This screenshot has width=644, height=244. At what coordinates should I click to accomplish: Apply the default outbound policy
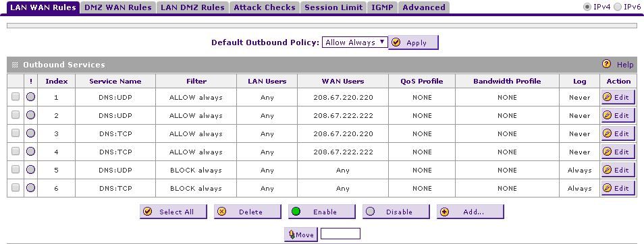[x=414, y=42]
